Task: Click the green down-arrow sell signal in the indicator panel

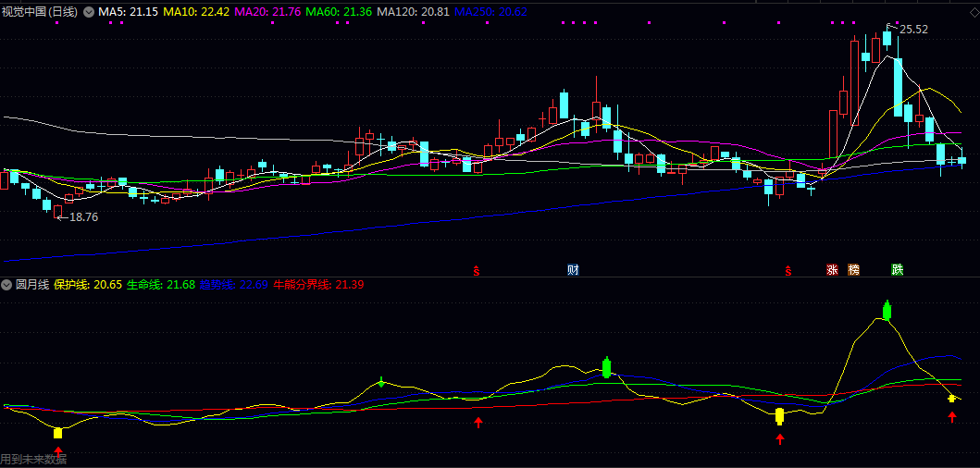Action: tap(381, 382)
